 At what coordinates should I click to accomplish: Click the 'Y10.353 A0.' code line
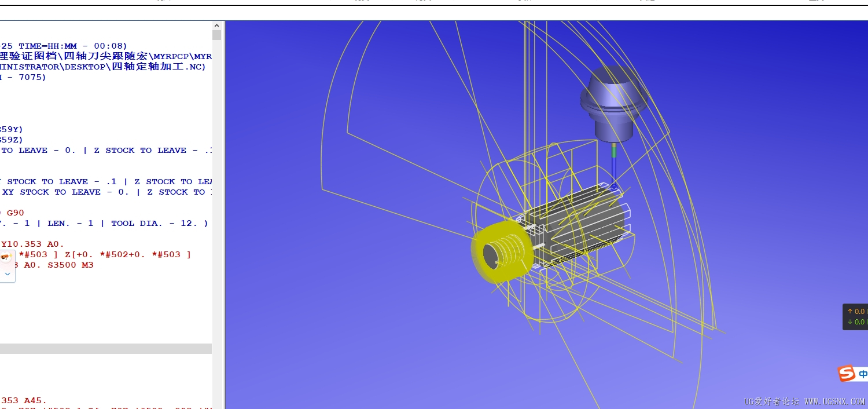[x=32, y=244]
